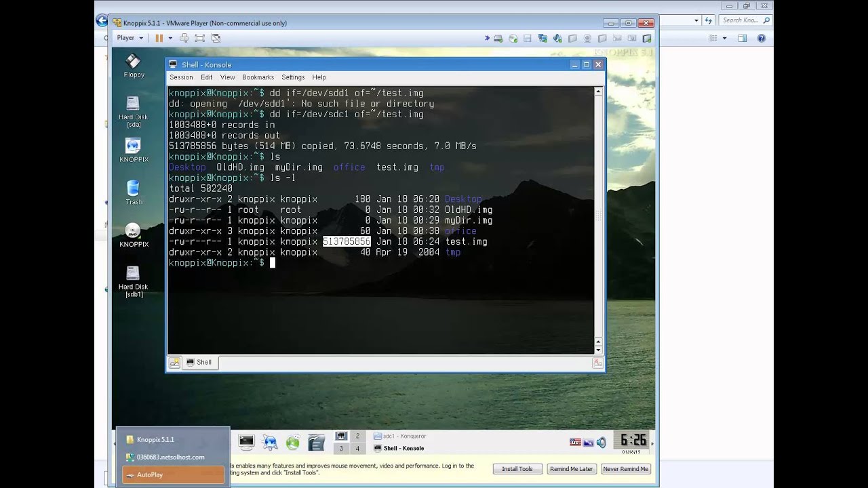
Task: Click the display settings tray icon
Action: tap(588, 443)
